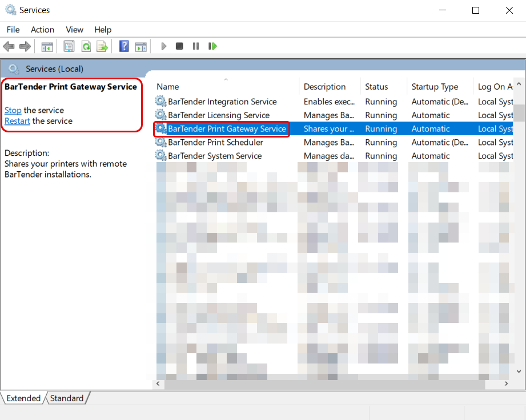
Task: Click the gear icon beside BarTender Print Gateway Service
Action: pyautogui.click(x=160, y=128)
